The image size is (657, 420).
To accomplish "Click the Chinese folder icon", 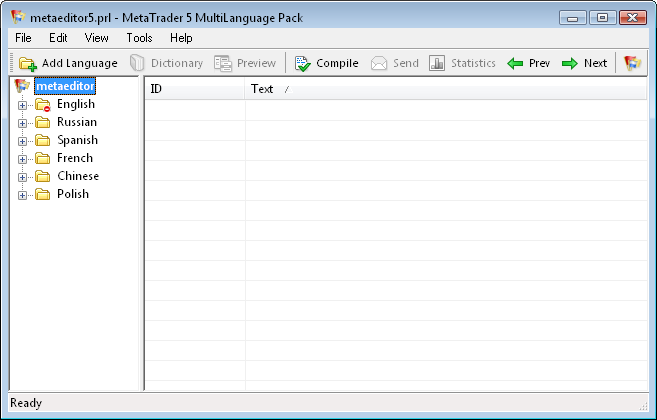I will tap(43, 176).
